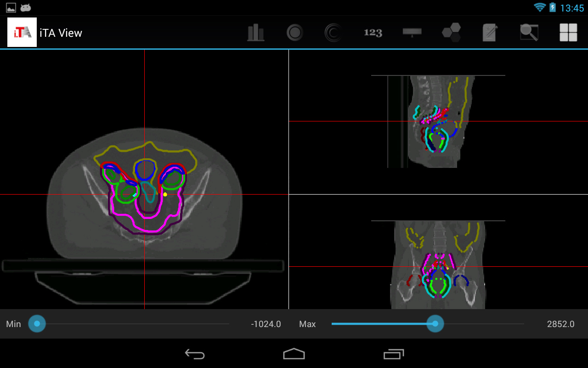Tap the Wi-Fi status icon

click(x=539, y=7)
